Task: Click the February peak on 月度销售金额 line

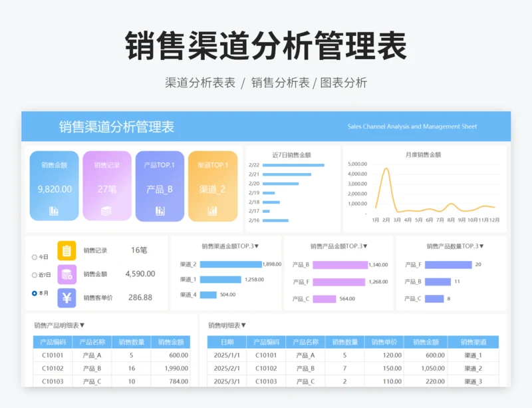Action: (386, 168)
